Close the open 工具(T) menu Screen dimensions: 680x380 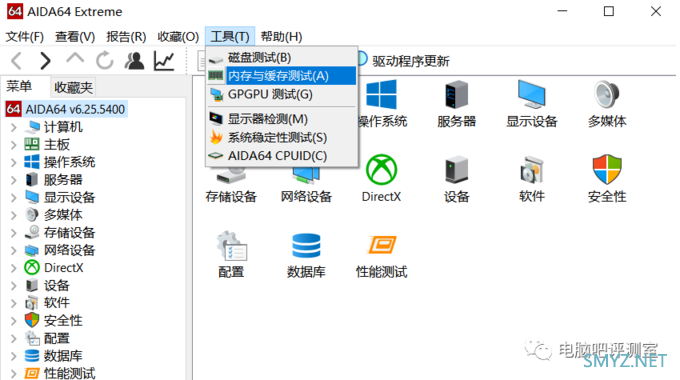(230, 37)
